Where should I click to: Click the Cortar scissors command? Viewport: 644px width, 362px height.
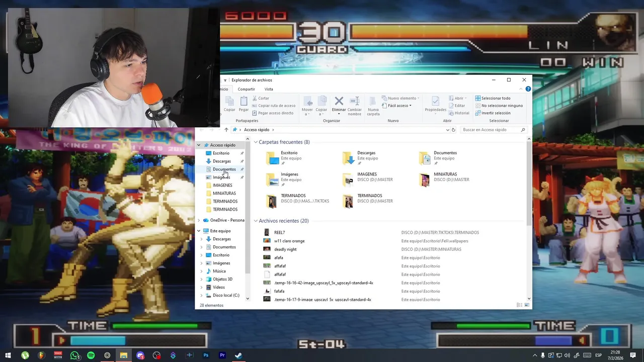[261, 98]
